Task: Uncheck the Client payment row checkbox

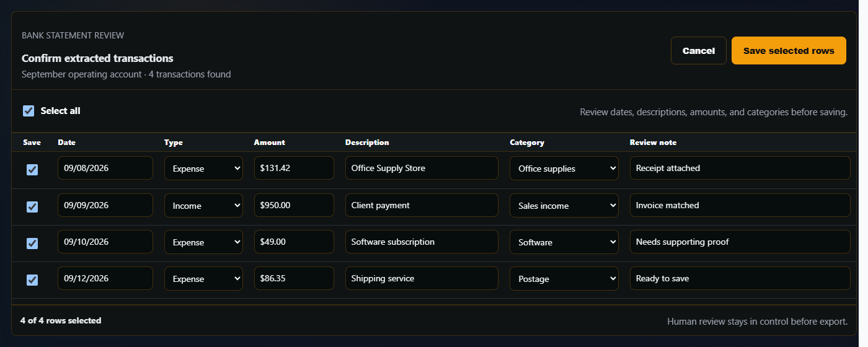Action: (x=32, y=207)
